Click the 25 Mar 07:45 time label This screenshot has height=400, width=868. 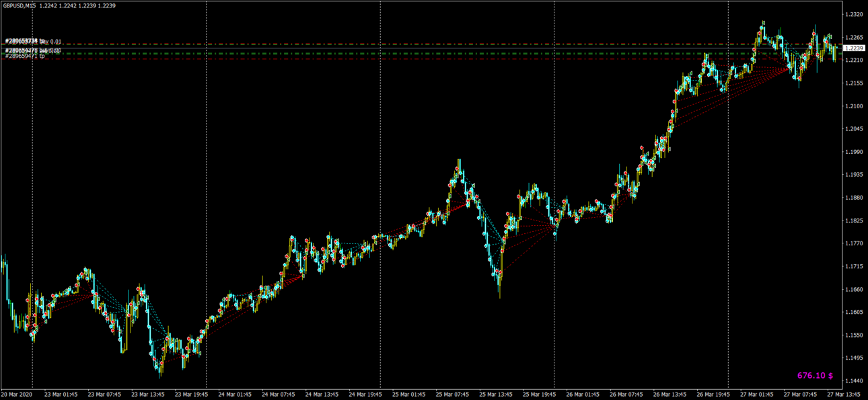[x=453, y=395]
